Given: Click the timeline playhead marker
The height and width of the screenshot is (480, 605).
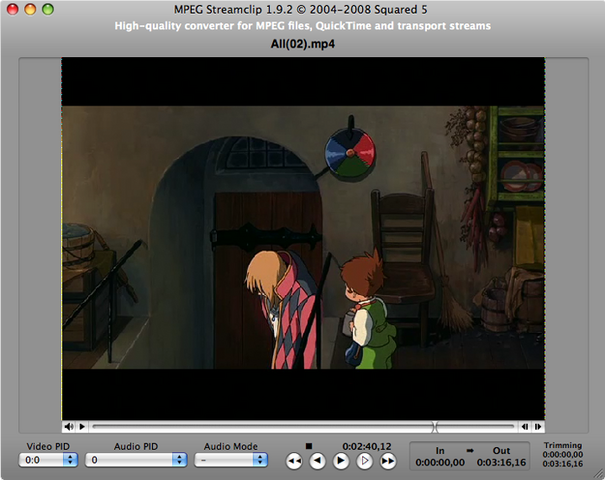Looking at the screenshot, I should click(x=435, y=426).
